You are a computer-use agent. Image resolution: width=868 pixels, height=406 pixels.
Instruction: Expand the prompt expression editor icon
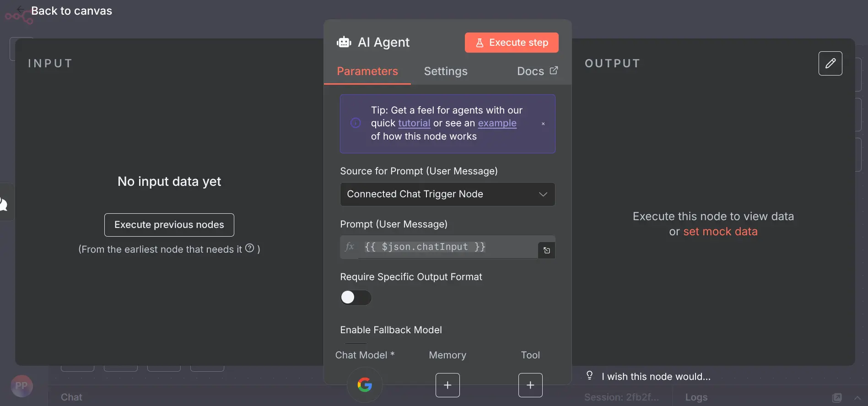[546, 250]
